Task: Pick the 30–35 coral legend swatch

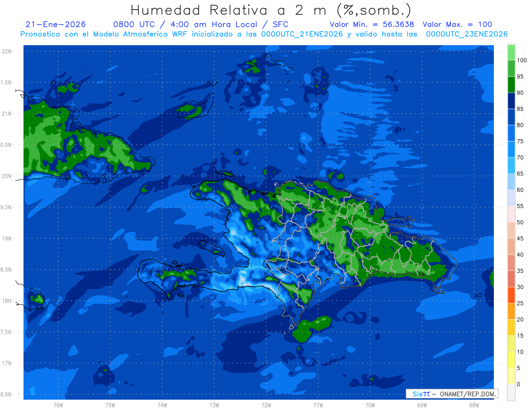Action: pos(511,279)
